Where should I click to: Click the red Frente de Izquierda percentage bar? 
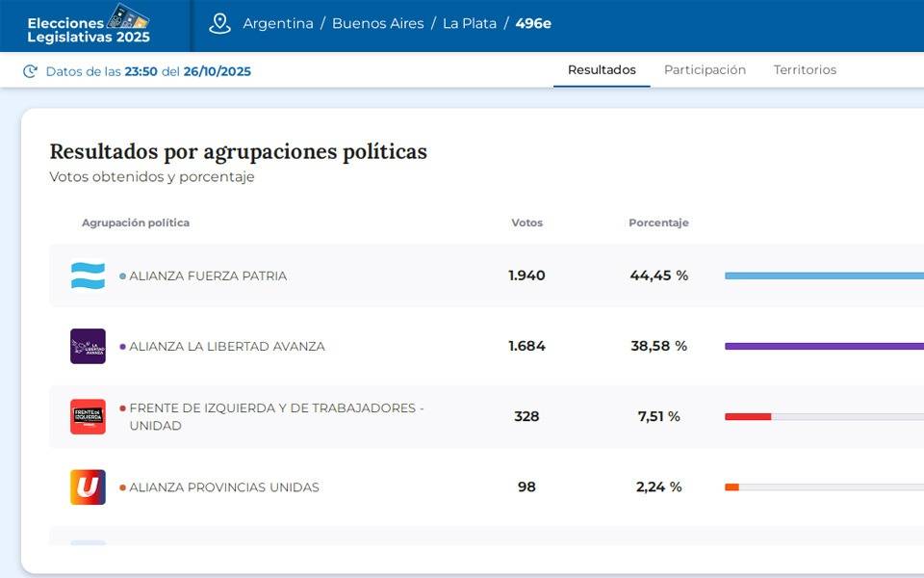[x=748, y=416]
